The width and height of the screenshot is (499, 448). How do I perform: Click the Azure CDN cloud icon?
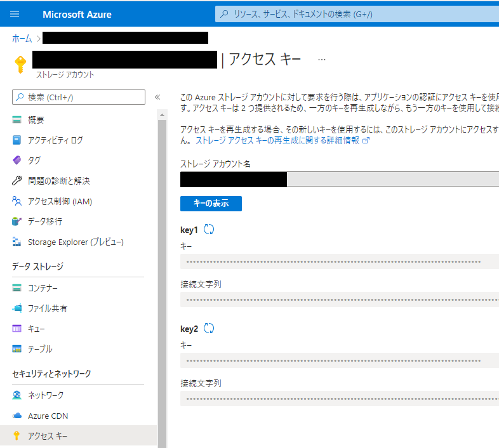(x=17, y=416)
